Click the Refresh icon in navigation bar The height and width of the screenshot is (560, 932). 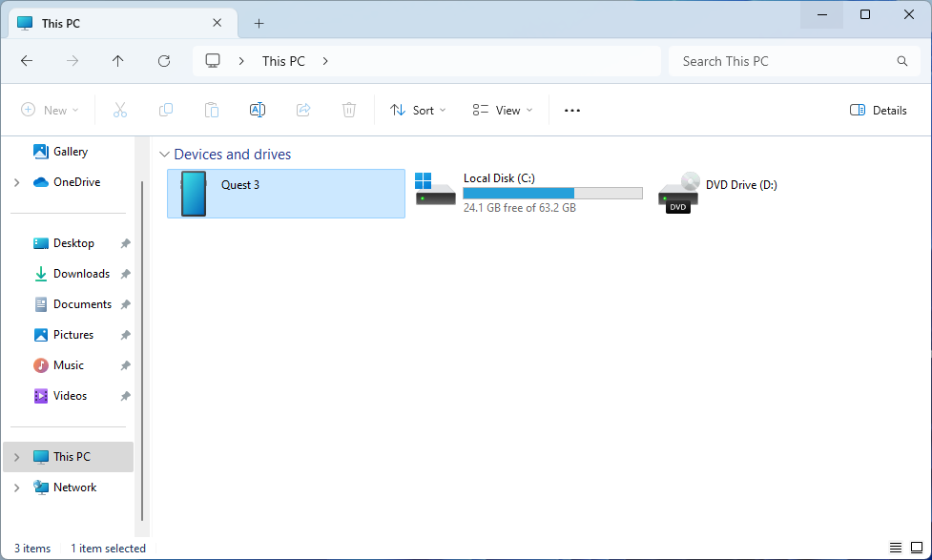tap(164, 61)
